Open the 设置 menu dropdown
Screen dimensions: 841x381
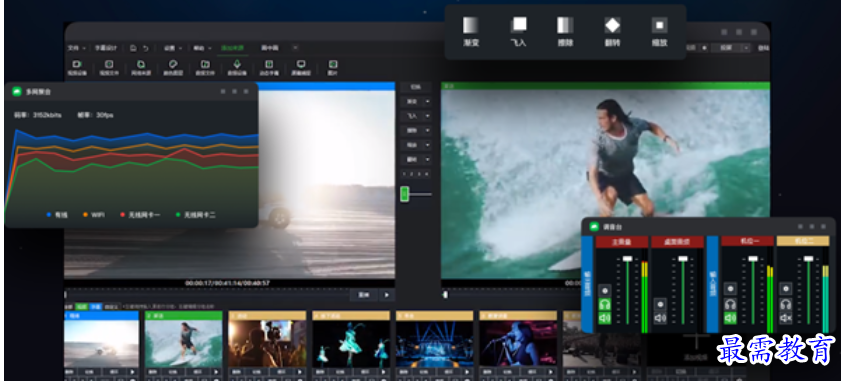pyautogui.click(x=173, y=48)
